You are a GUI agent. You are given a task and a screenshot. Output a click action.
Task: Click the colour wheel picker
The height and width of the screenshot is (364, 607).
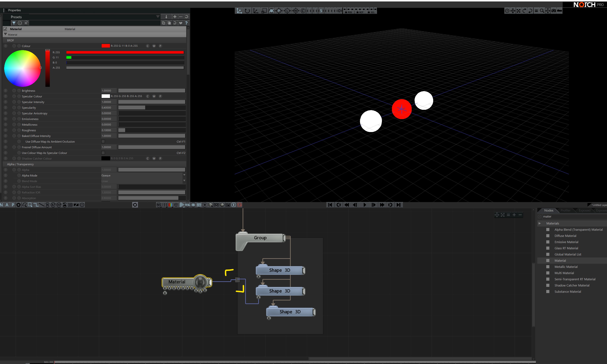tap(22, 68)
